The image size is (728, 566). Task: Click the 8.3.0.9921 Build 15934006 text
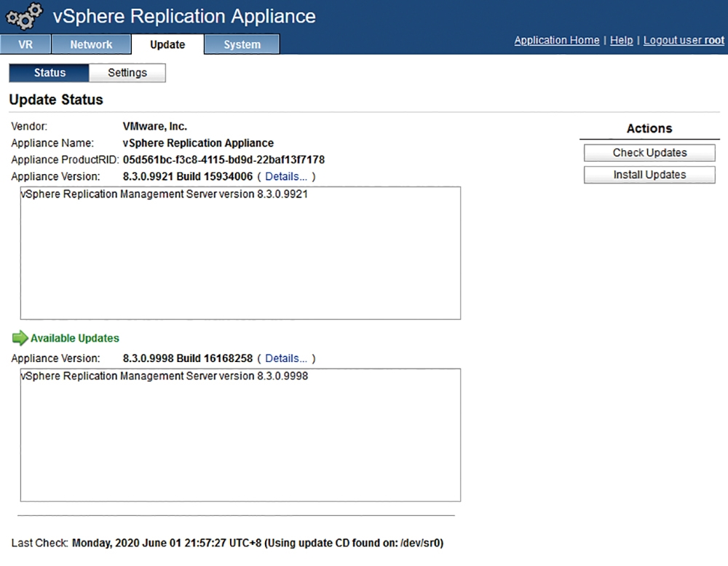(188, 176)
